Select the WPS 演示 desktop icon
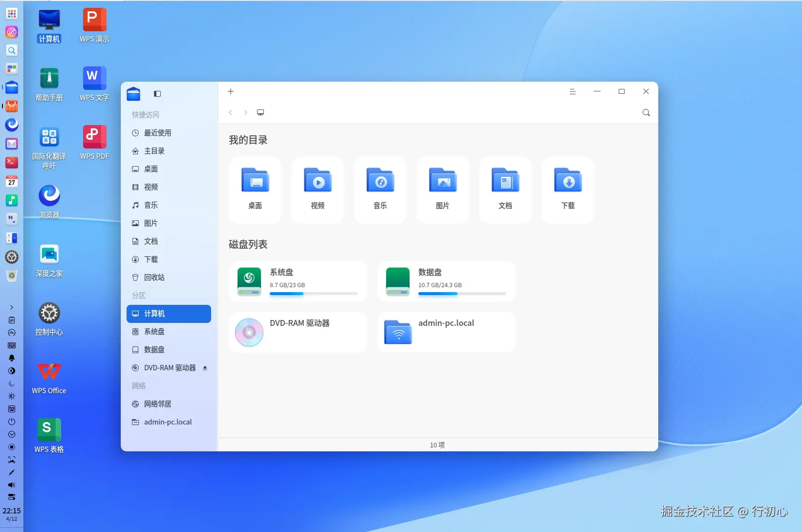 (94, 26)
